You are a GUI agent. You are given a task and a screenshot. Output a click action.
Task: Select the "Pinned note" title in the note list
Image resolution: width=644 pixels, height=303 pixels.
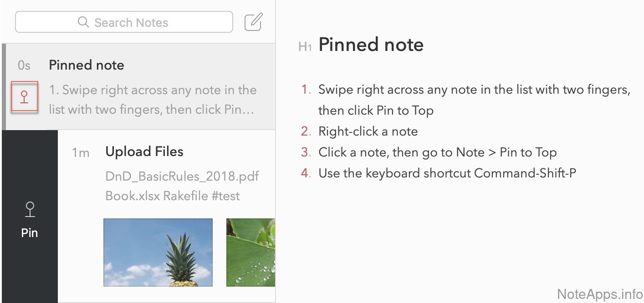[87, 65]
